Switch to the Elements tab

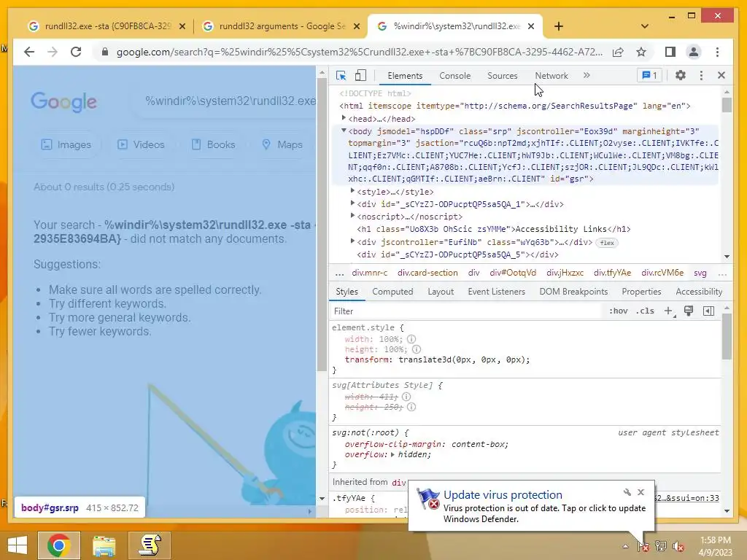coord(405,76)
